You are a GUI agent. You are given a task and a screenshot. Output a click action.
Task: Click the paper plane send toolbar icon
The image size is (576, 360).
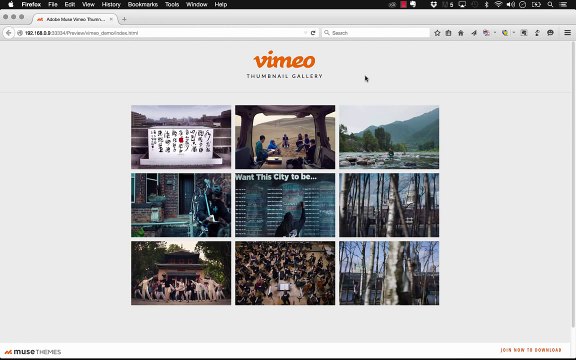474,33
